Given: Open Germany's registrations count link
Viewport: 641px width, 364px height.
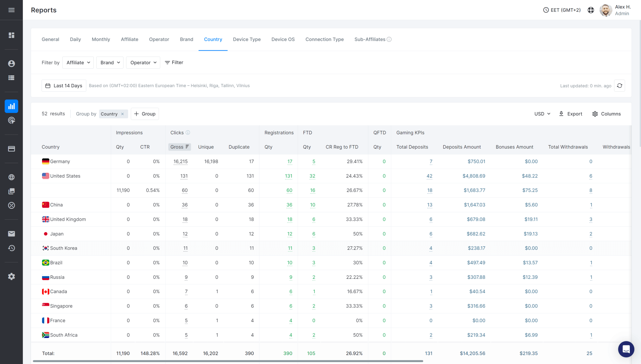Looking at the screenshot, I should 290,161.
